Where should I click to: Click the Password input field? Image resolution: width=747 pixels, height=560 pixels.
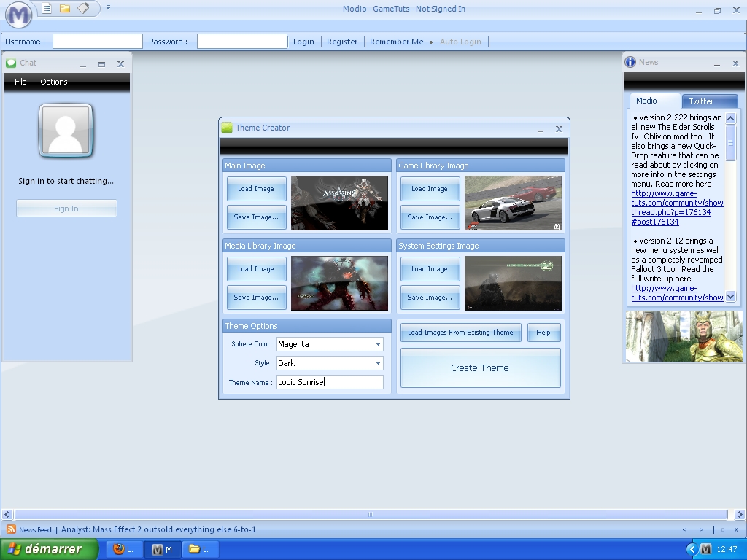coord(242,42)
